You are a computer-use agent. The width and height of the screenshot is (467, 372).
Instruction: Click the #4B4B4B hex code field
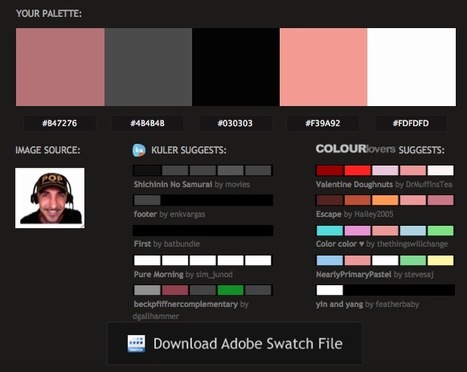coord(147,123)
